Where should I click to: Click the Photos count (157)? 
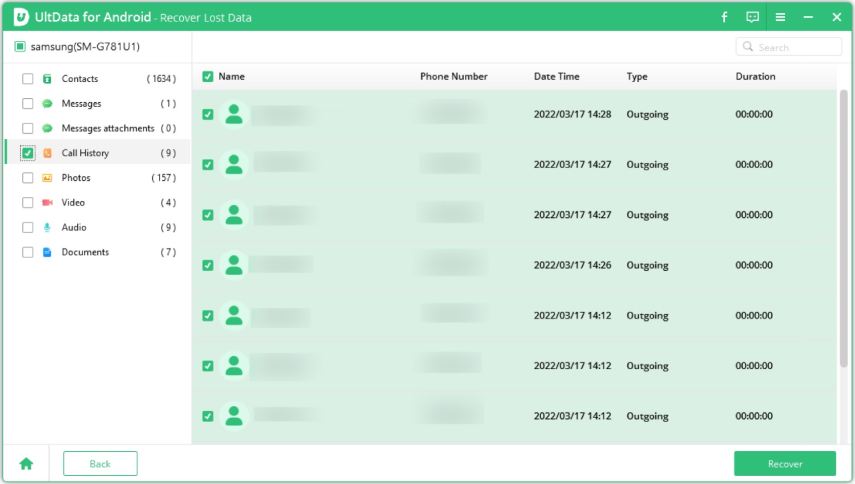coord(164,178)
